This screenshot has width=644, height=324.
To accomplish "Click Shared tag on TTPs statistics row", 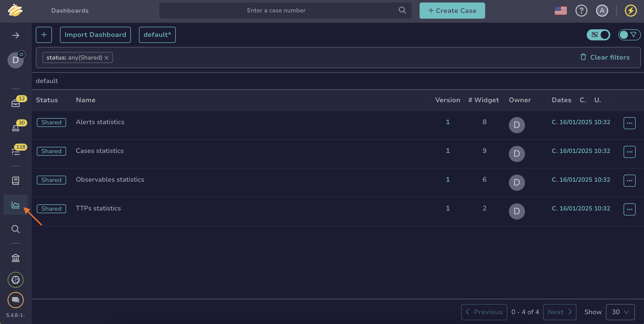I will coord(51,209).
